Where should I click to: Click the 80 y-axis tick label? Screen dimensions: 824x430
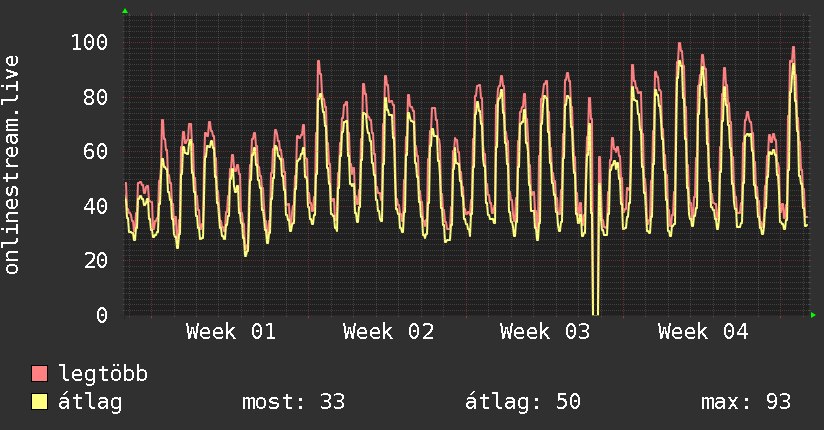(96, 97)
